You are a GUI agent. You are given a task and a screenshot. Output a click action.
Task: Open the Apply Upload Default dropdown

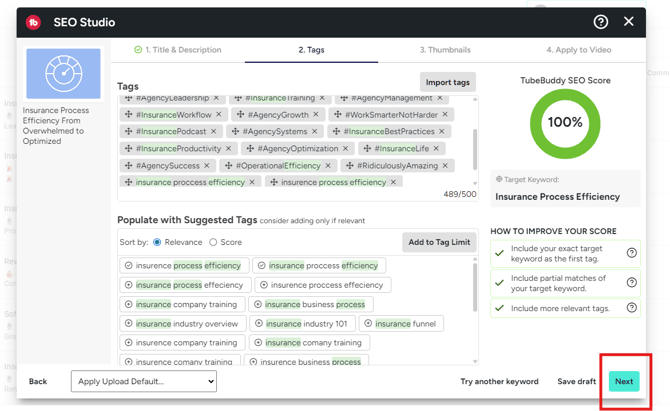[144, 381]
